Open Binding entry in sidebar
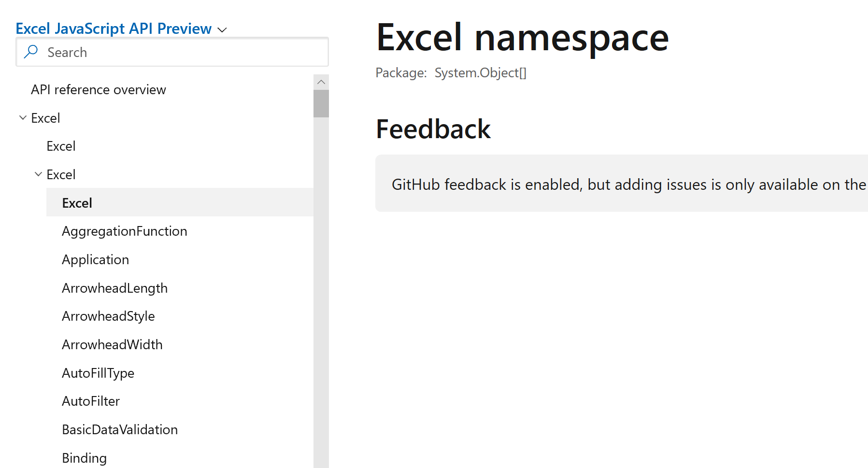This screenshot has width=868, height=468. 85,458
